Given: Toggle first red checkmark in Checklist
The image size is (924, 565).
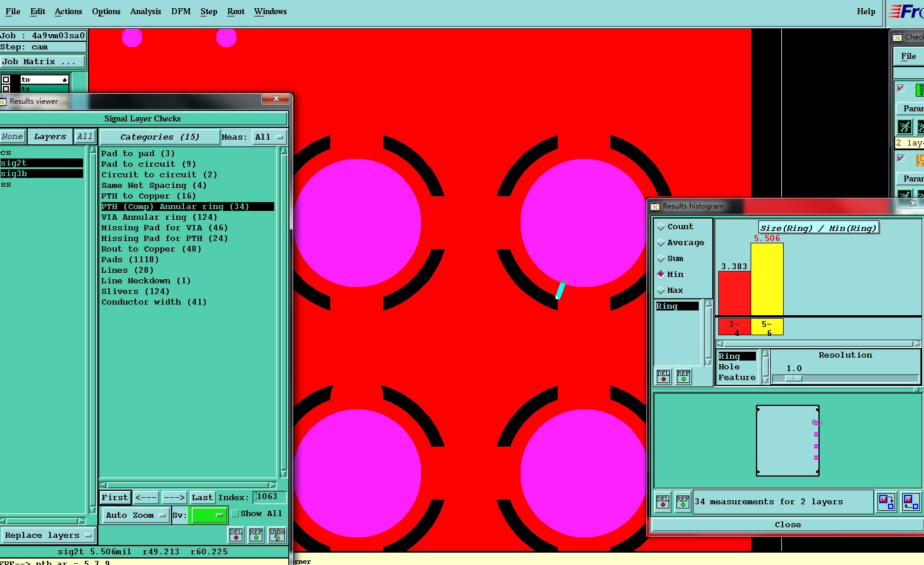Looking at the screenshot, I should pyautogui.click(x=900, y=88).
